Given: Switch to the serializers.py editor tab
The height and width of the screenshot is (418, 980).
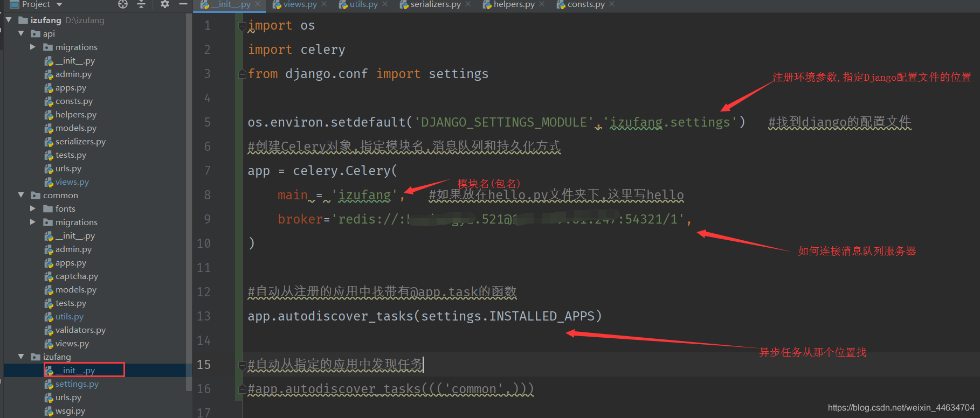Looking at the screenshot, I should click(x=436, y=4).
